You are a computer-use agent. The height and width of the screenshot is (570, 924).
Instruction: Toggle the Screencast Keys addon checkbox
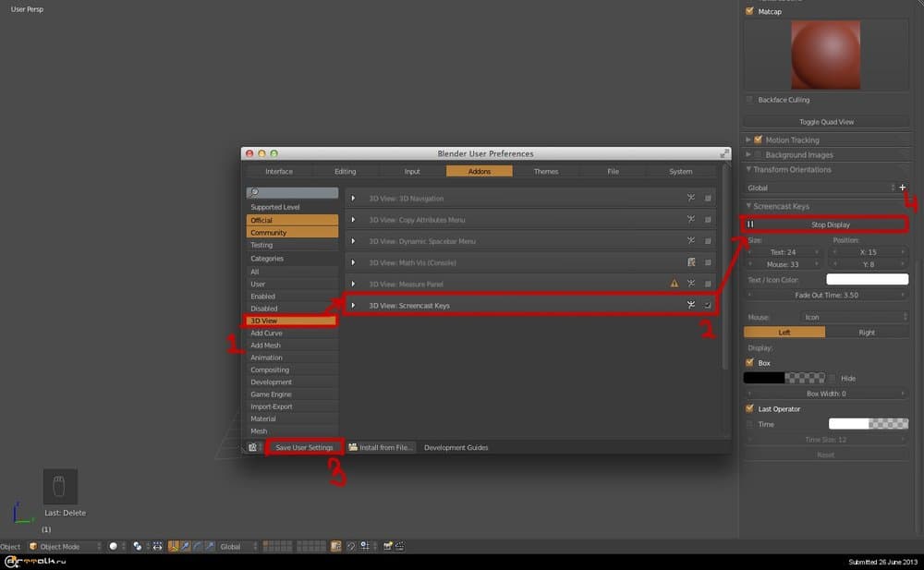(x=708, y=305)
